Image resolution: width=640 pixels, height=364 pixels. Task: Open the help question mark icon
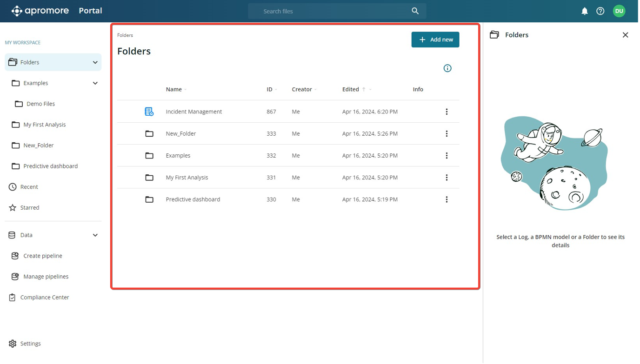pos(600,11)
